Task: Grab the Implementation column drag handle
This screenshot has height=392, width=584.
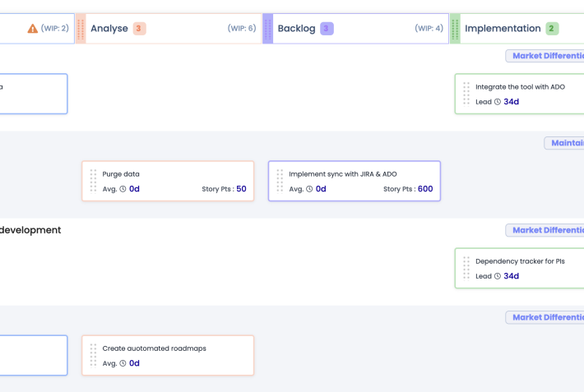Action: click(455, 29)
